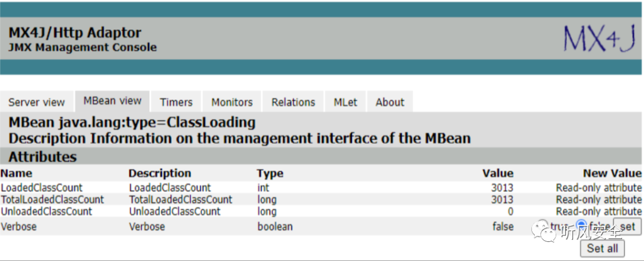
Task: Open the Timers tab
Action: pyautogui.click(x=176, y=102)
